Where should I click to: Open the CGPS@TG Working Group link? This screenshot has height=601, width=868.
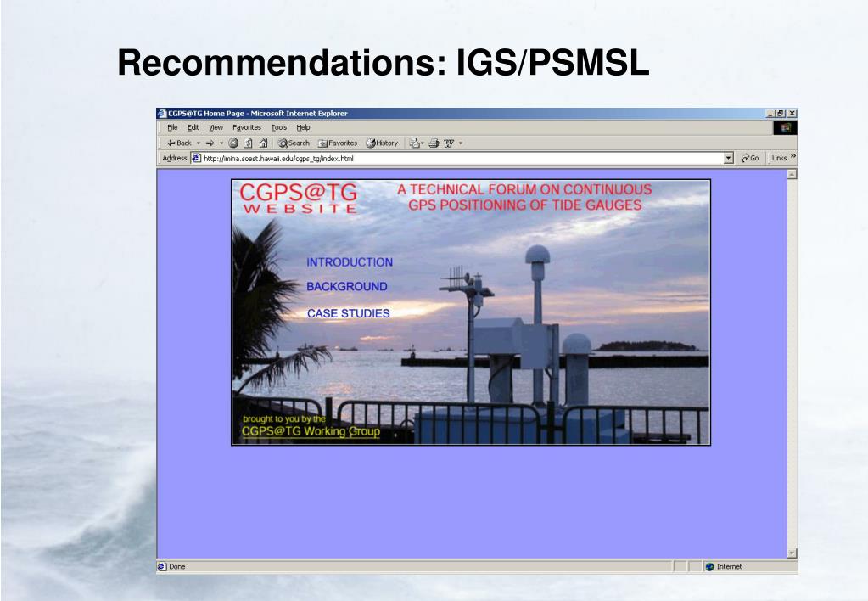point(311,431)
